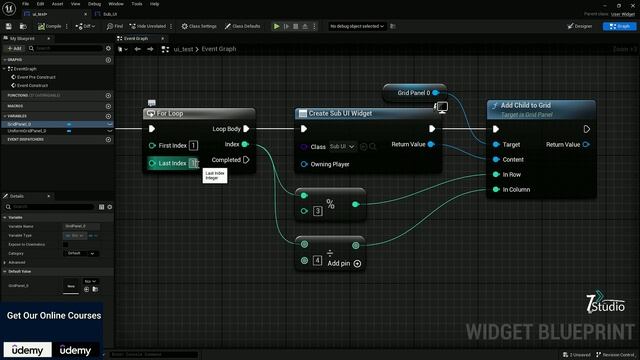Add a new event dispatcher with the plus icon

108,140
